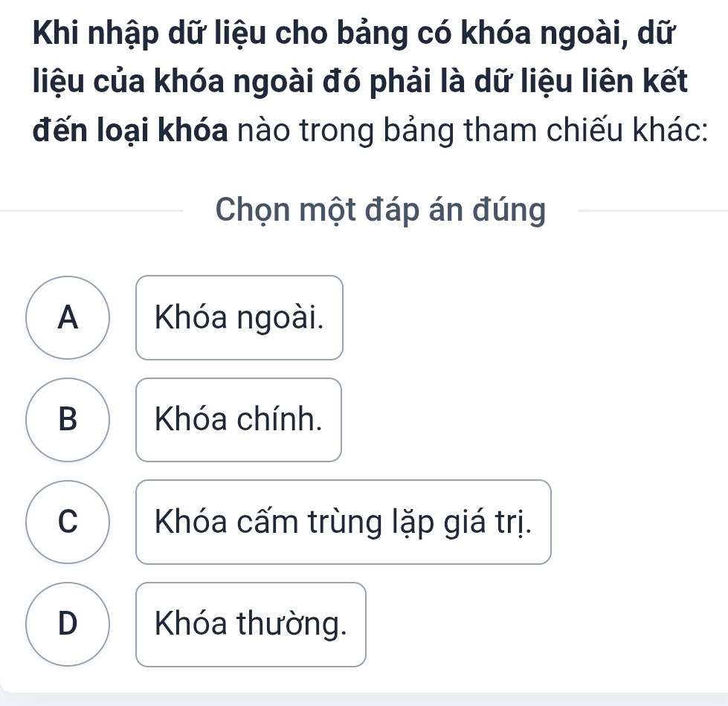Select radio option B circle
Viewport: 728px width, 706px height.
click(x=68, y=420)
